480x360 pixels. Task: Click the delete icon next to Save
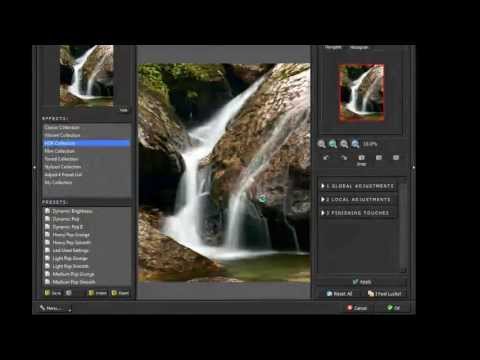69,293
